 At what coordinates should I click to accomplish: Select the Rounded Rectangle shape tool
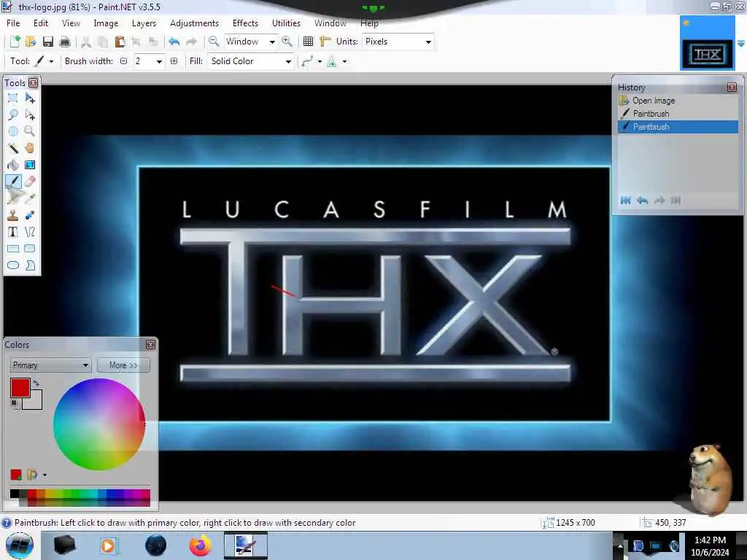coord(29,249)
